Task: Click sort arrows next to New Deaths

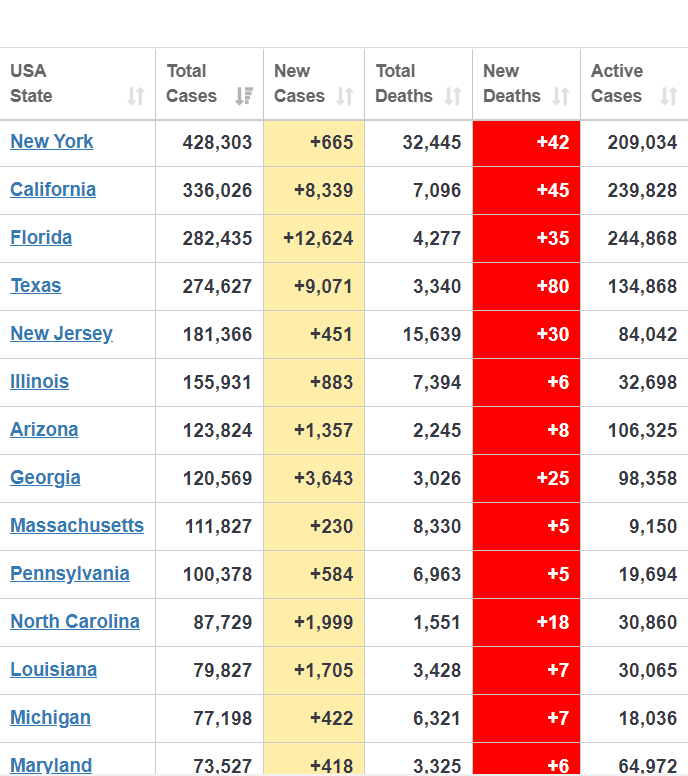Action: (561, 96)
